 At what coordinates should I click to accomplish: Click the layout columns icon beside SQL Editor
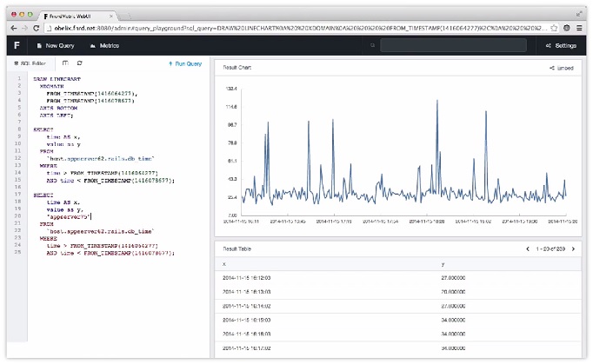[x=66, y=63]
